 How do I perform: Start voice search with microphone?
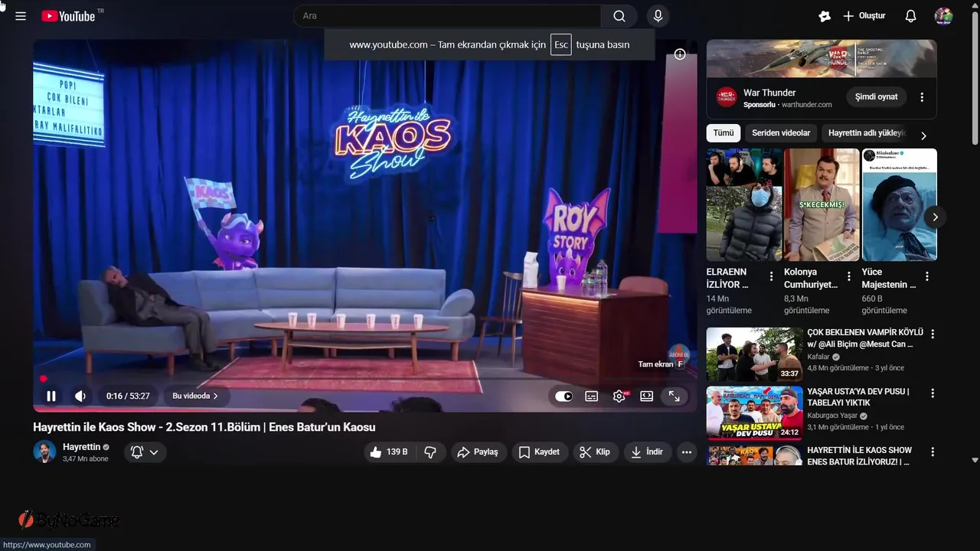(658, 16)
